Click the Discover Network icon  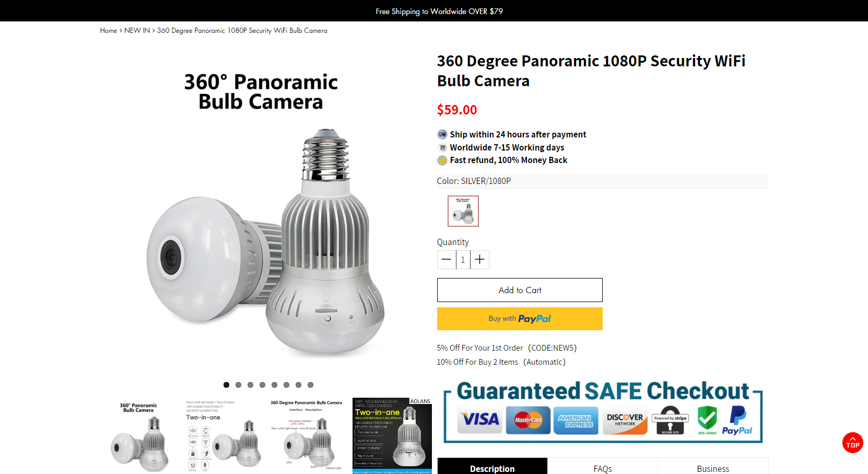click(x=625, y=420)
